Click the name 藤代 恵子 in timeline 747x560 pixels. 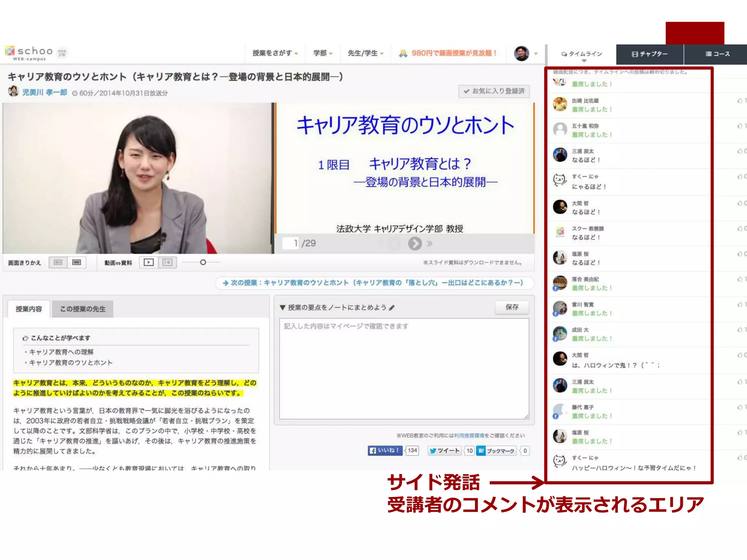[583, 407]
